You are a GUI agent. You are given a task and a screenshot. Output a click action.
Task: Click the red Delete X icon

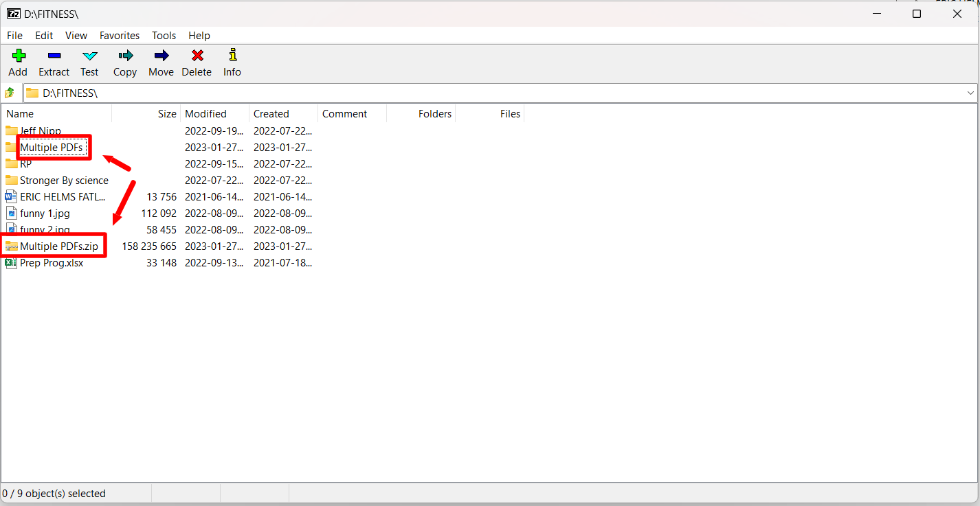tap(197, 56)
